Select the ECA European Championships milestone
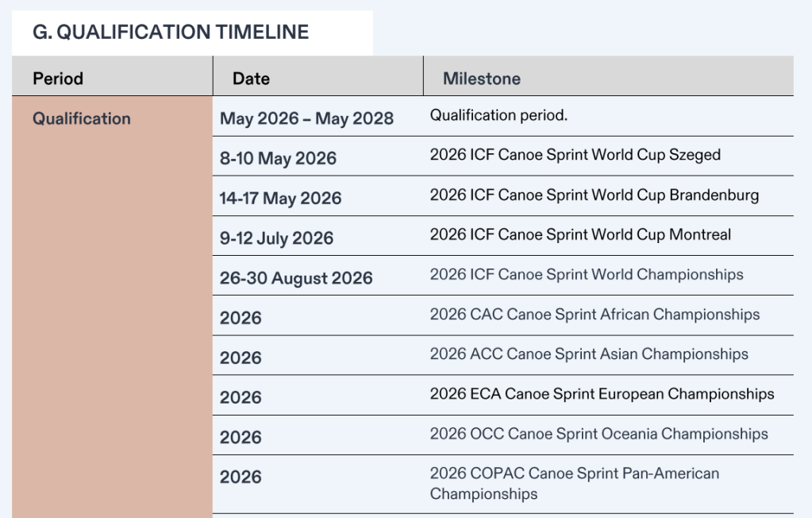The width and height of the screenshot is (812, 518). (602, 393)
